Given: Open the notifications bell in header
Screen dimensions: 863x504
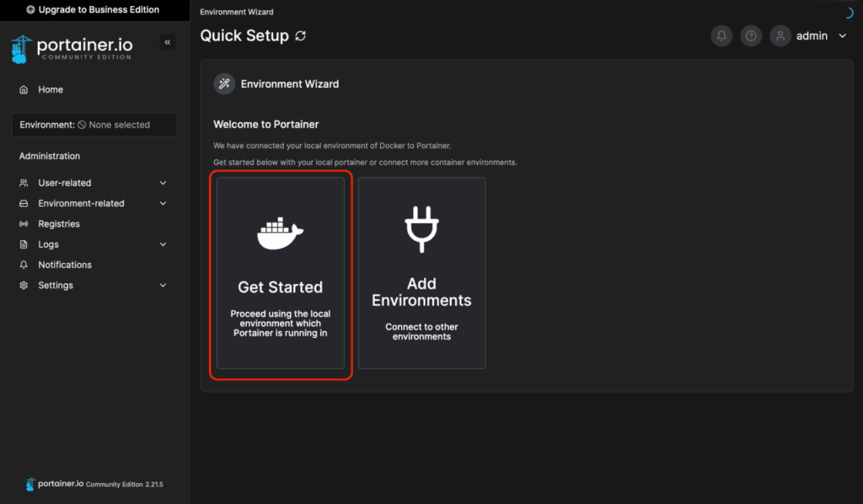Looking at the screenshot, I should (721, 36).
